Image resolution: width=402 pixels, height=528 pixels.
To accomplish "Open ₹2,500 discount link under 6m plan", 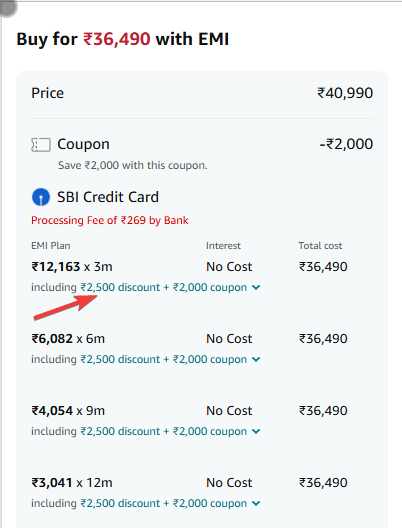I will click(x=120, y=359).
